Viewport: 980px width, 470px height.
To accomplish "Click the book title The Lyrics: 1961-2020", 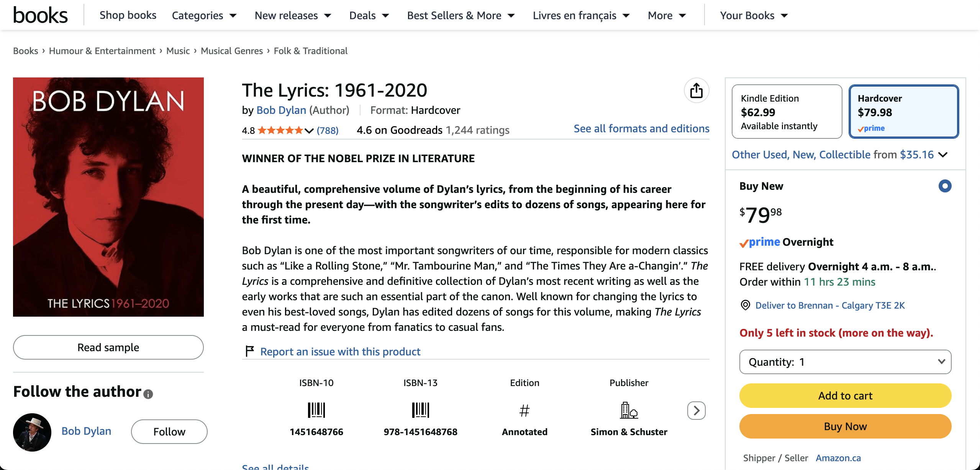I will (x=334, y=90).
